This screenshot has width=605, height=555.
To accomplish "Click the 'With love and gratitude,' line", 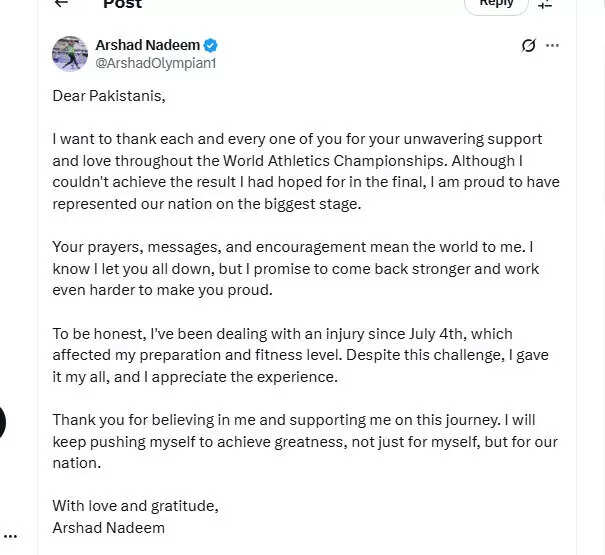I will [x=135, y=506].
